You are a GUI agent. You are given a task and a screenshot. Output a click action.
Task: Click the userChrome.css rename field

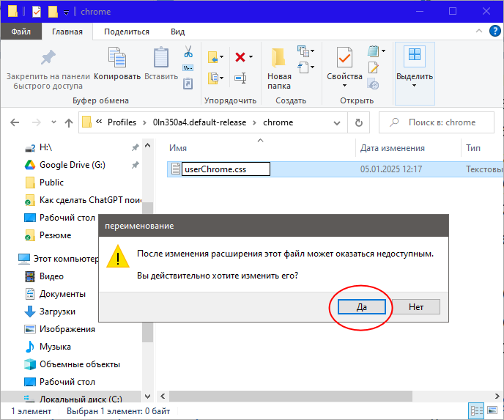(x=226, y=169)
